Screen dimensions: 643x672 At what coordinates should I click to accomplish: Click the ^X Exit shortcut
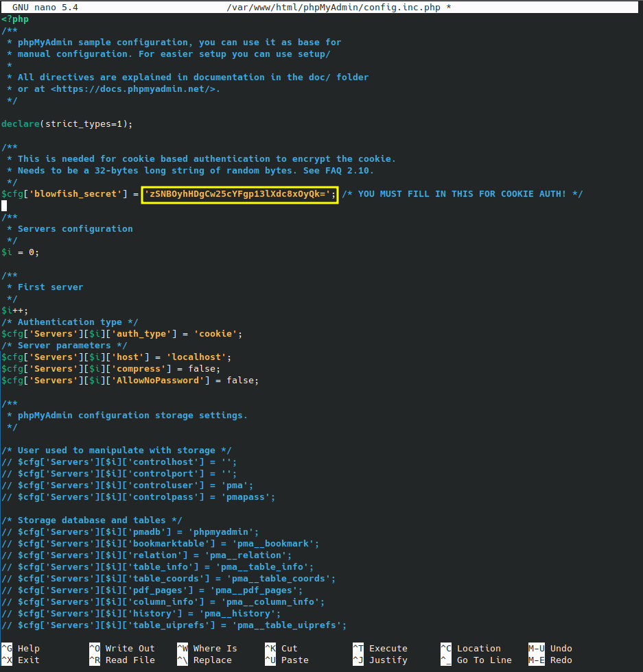coord(21,660)
